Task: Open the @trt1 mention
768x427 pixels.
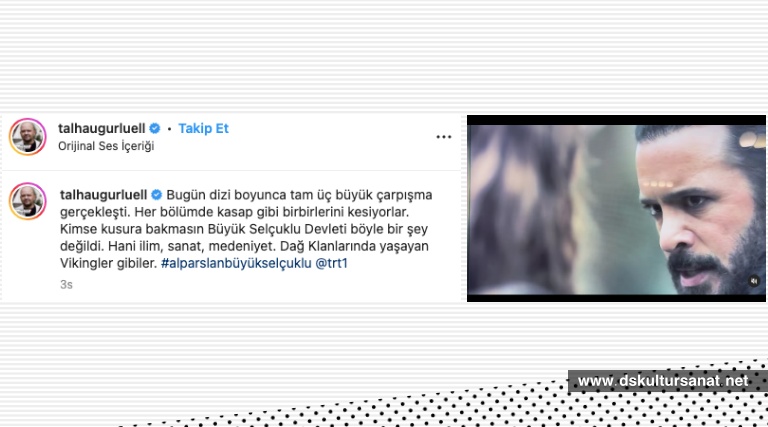Action: (x=332, y=263)
